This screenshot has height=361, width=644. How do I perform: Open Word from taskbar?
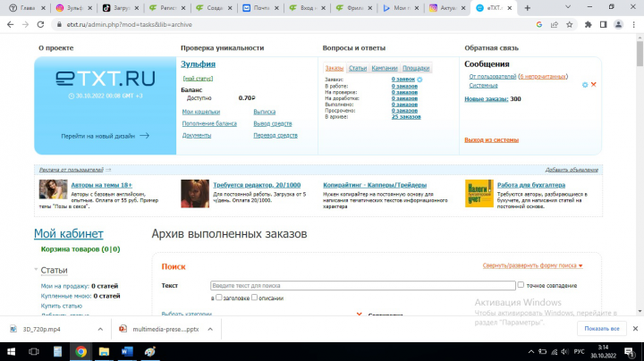tap(127, 351)
